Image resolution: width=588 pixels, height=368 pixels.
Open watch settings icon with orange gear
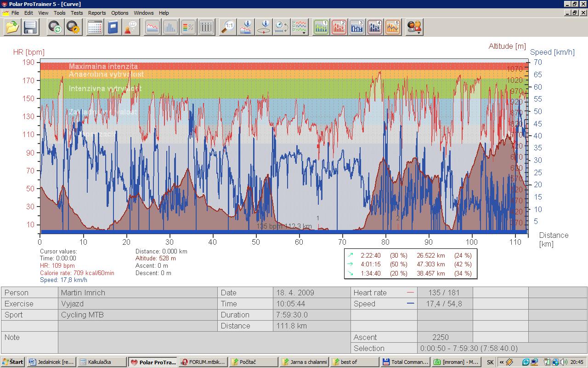[73, 28]
